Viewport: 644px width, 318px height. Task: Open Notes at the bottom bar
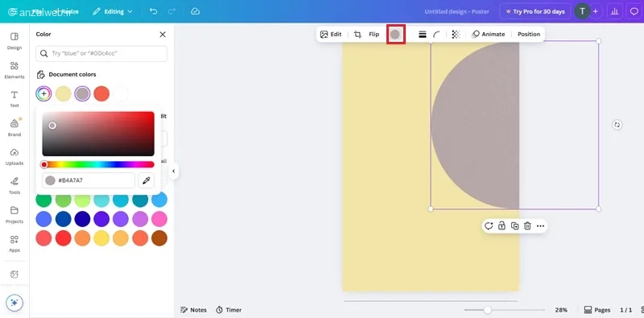click(193, 310)
